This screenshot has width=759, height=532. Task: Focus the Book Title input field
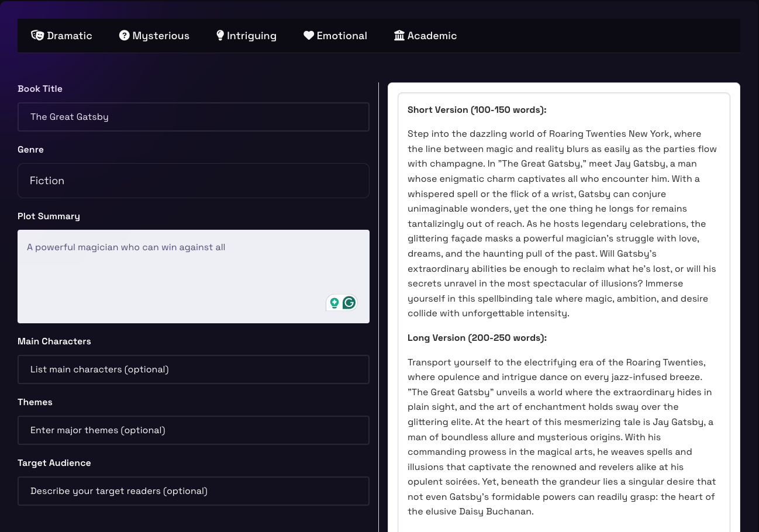point(193,117)
